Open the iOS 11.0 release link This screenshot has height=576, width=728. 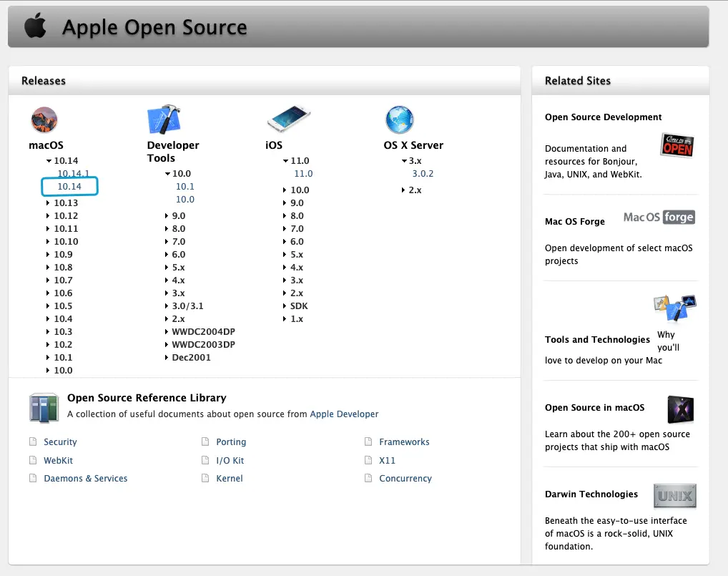tap(303, 173)
